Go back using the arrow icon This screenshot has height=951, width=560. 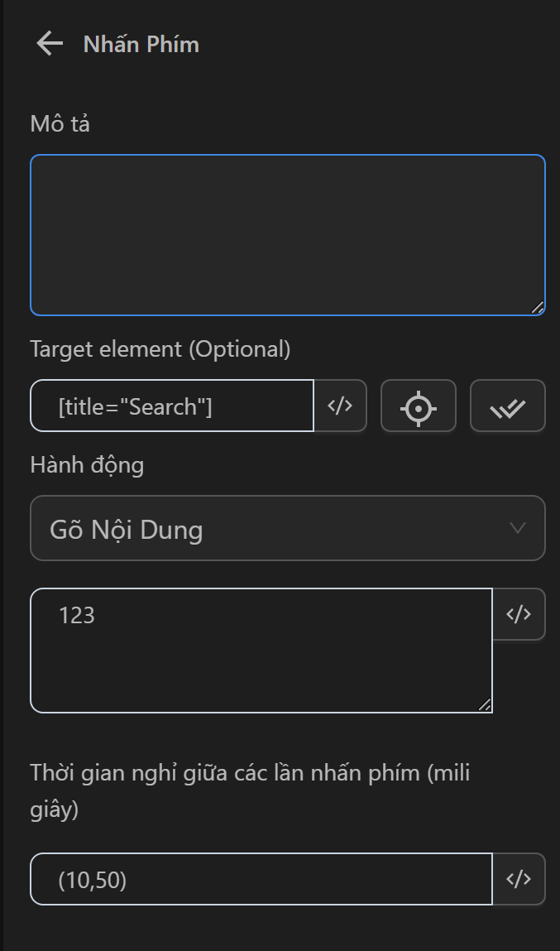(50, 43)
